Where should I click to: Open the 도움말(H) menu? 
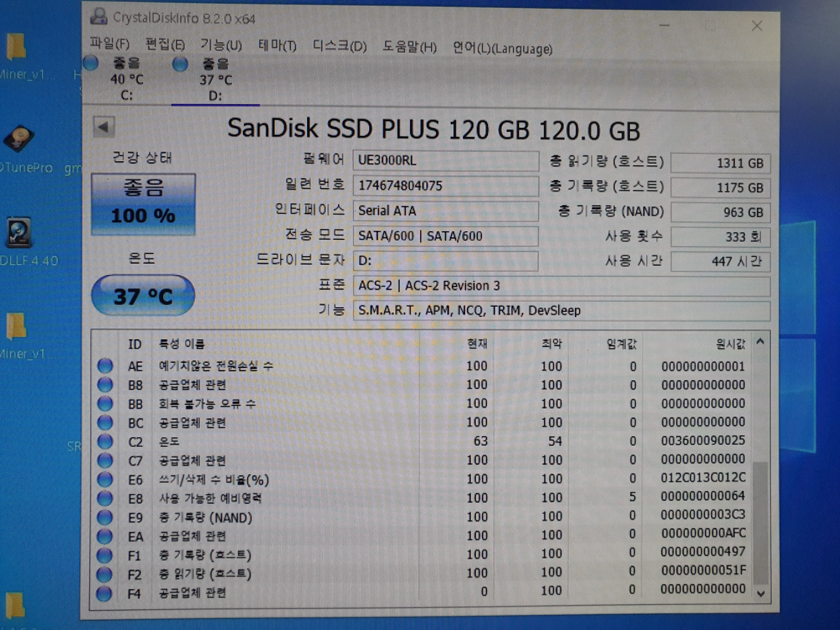[410, 47]
